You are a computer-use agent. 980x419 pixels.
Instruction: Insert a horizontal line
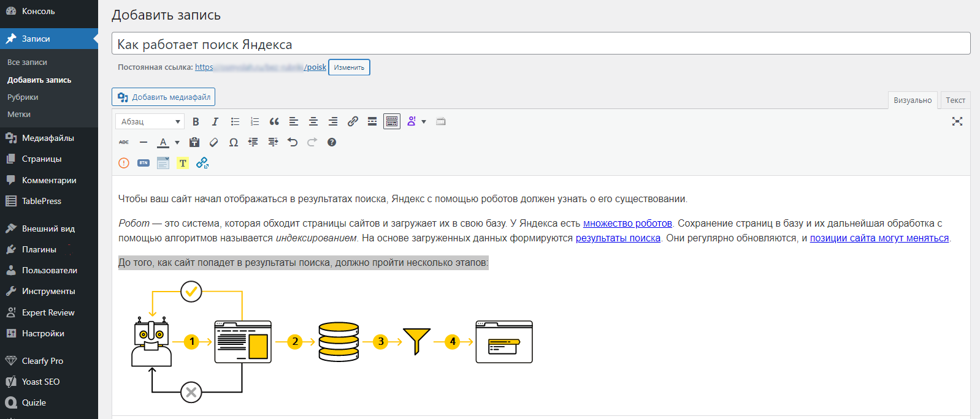pos(144,142)
